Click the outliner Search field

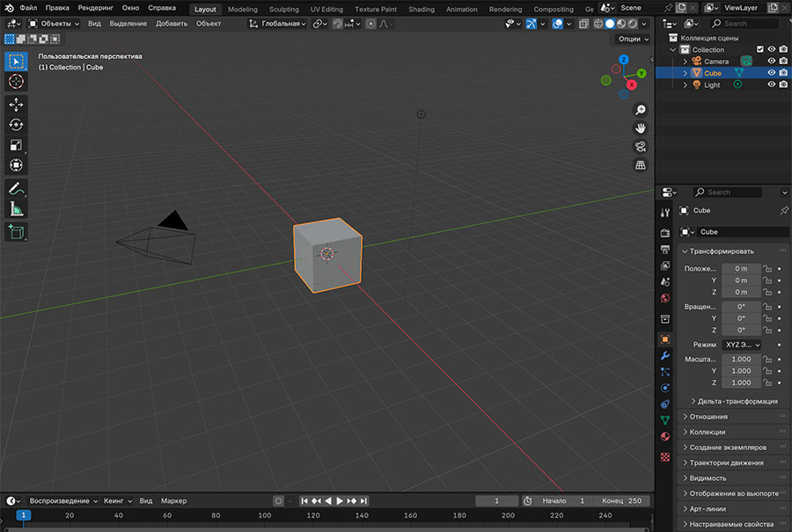[x=744, y=24]
